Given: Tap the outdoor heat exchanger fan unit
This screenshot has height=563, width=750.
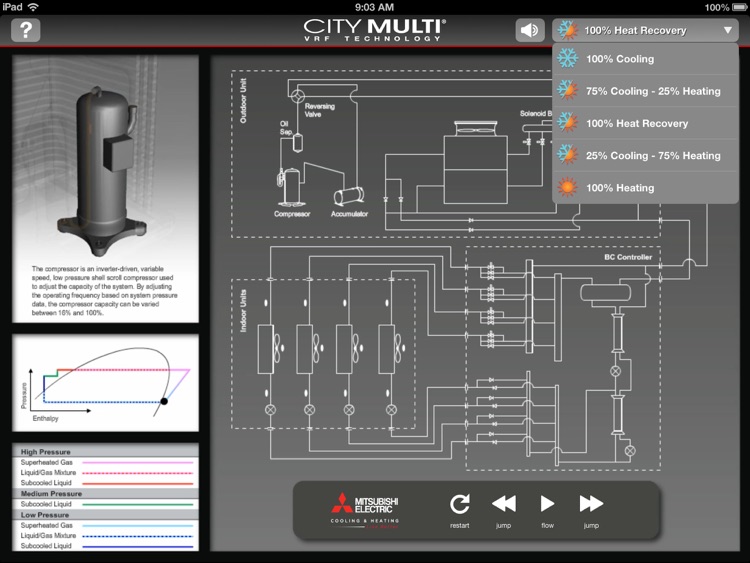Looking at the screenshot, I should (476, 162).
